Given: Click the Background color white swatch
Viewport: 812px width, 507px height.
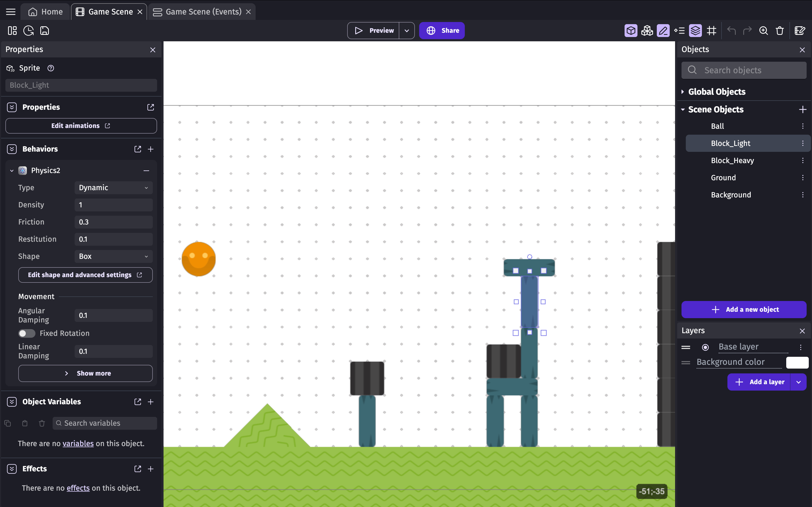Looking at the screenshot, I should pos(797,362).
